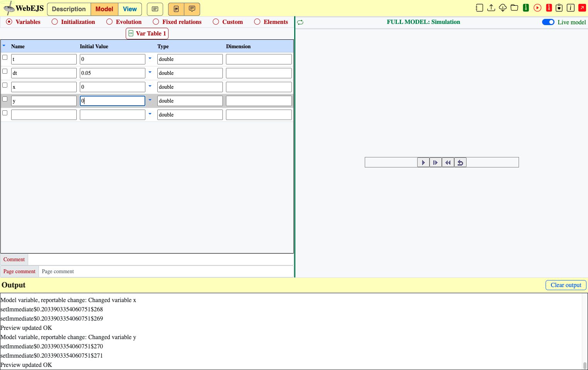Check the checkbox for variable t
This screenshot has width=588, height=370.
(5, 57)
